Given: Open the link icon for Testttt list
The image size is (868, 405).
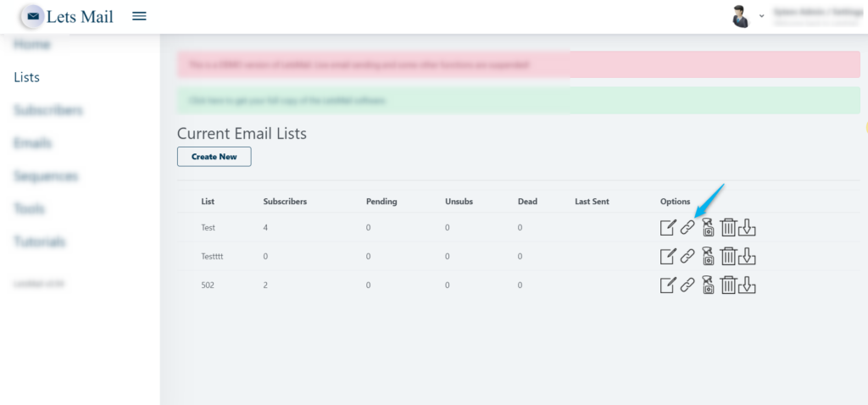Looking at the screenshot, I should pos(687,256).
